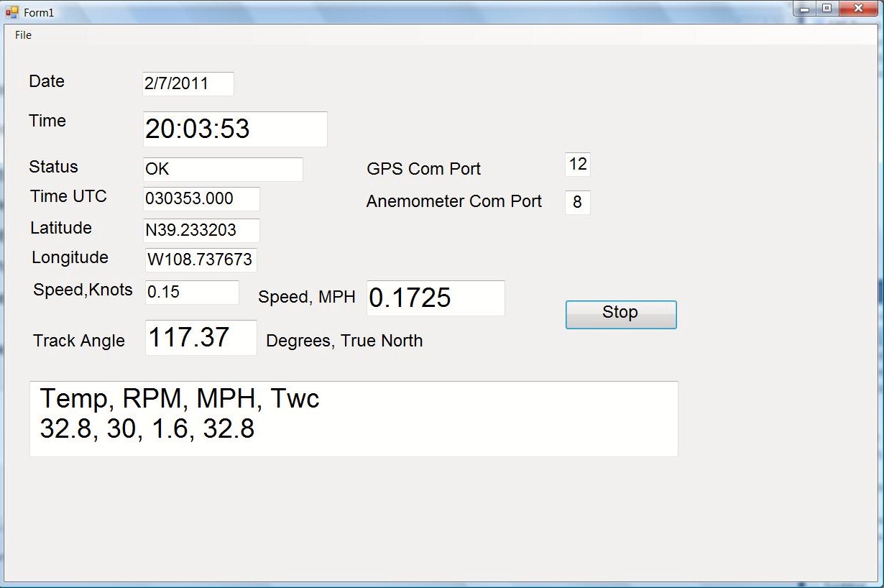Select the Date field showing 2/7/2011
The width and height of the screenshot is (884, 588).
[188, 83]
